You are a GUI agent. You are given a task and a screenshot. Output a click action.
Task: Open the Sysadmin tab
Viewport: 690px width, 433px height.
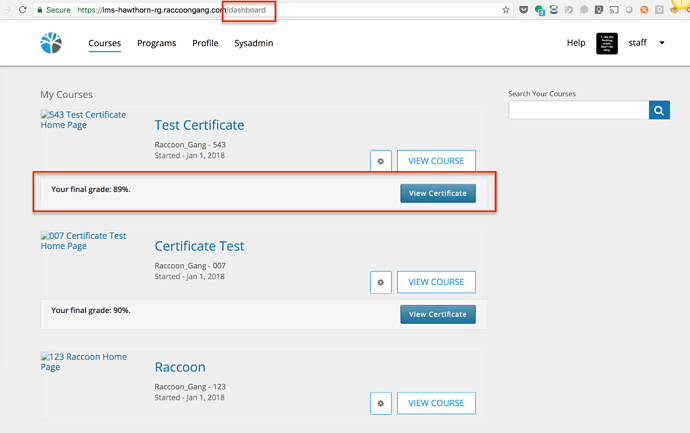click(x=253, y=44)
